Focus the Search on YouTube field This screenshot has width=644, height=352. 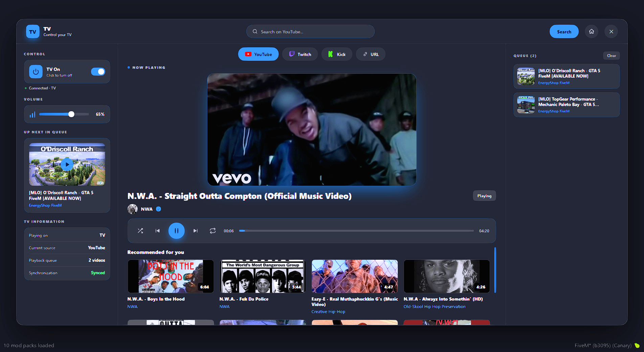point(310,31)
